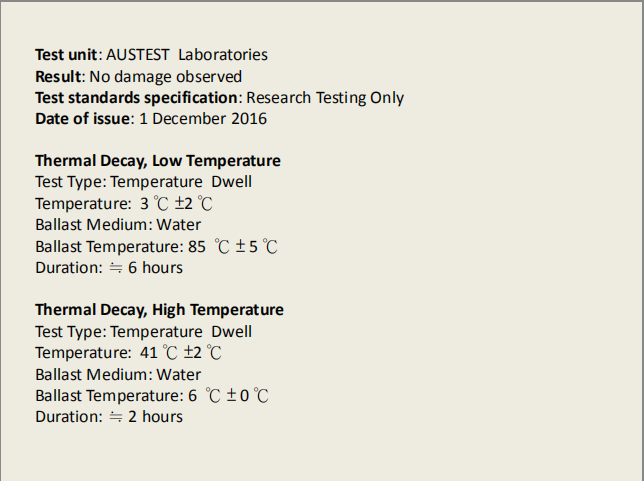Click the "Temperature: 3 ℃ ±2 ℃" line

pyautogui.click(x=124, y=203)
